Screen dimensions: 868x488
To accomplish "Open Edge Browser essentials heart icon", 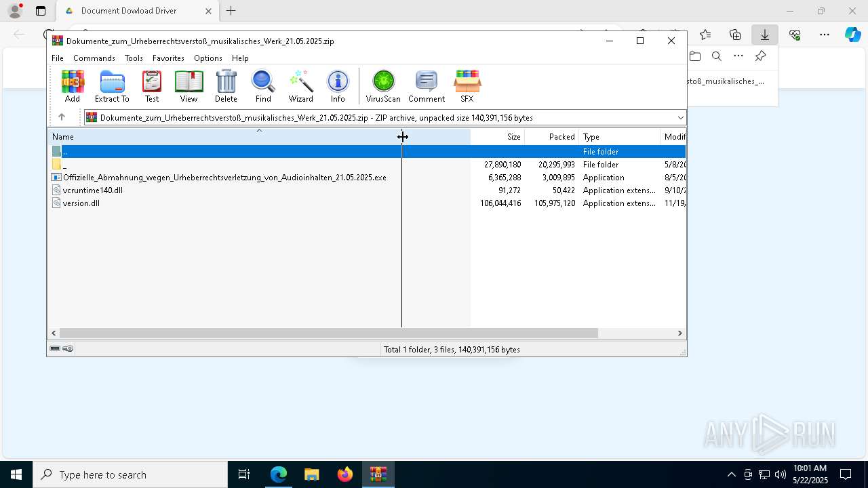I will [x=795, y=35].
